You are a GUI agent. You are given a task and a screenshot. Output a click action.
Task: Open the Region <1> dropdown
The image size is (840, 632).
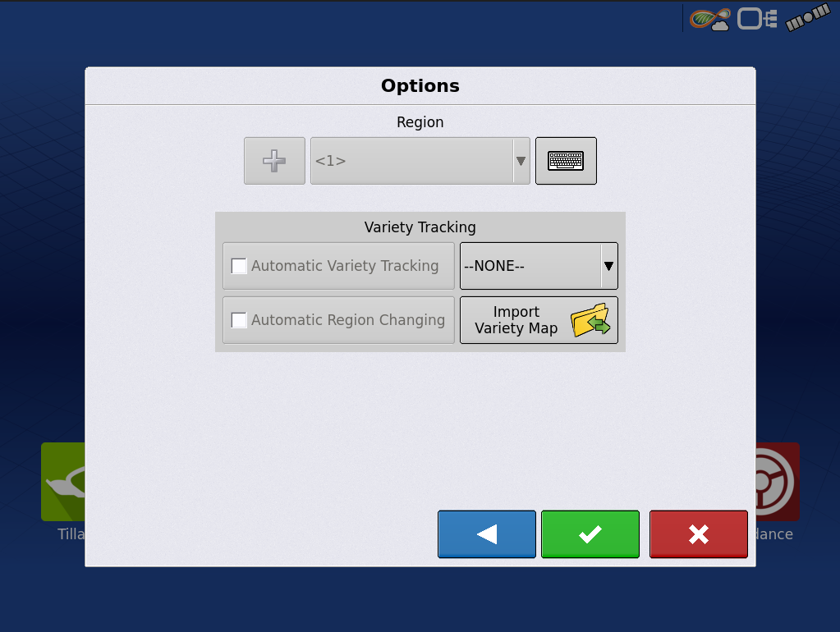pyautogui.click(x=420, y=161)
